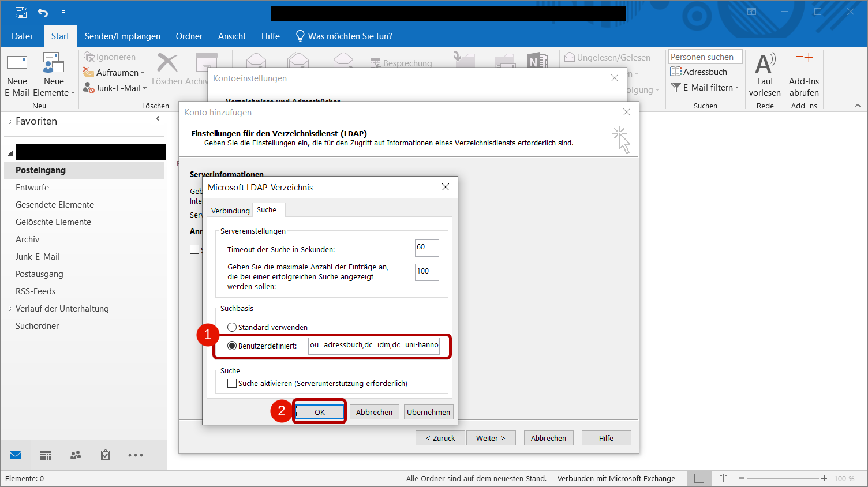Collapse the folder pane with arrow

[x=158, y=119]
